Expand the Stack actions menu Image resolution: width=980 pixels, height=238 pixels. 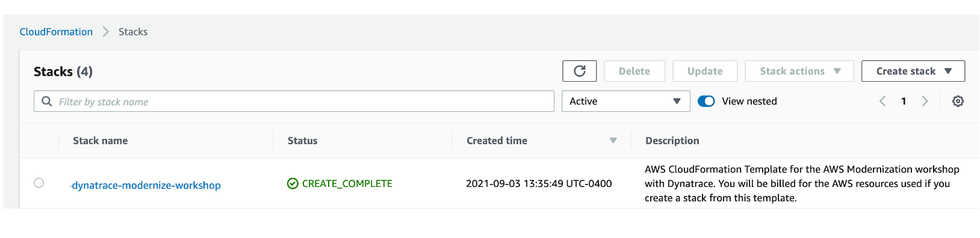tap(799, 71)
